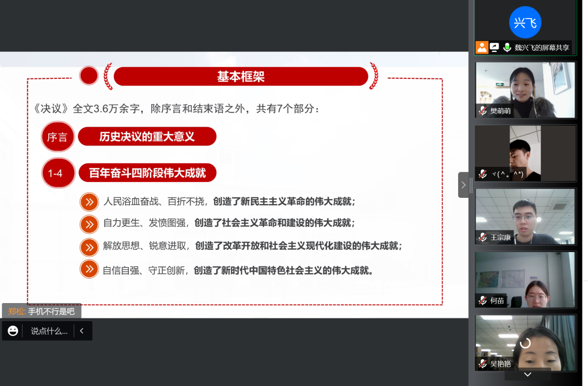Click muted mic icon beside ヾ(^。^*)
The width and height of the screenshot is (588, 386).
[x=483, y=174]
